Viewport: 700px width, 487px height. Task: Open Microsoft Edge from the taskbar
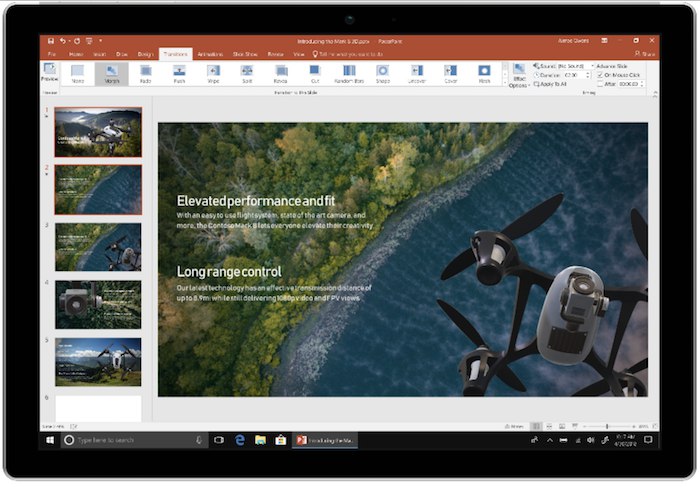240,440
